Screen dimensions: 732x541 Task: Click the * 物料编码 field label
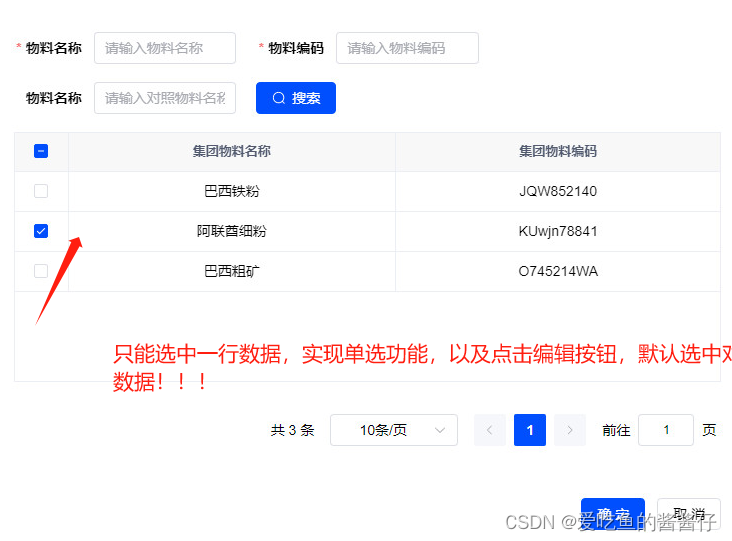tap(291, 48)
